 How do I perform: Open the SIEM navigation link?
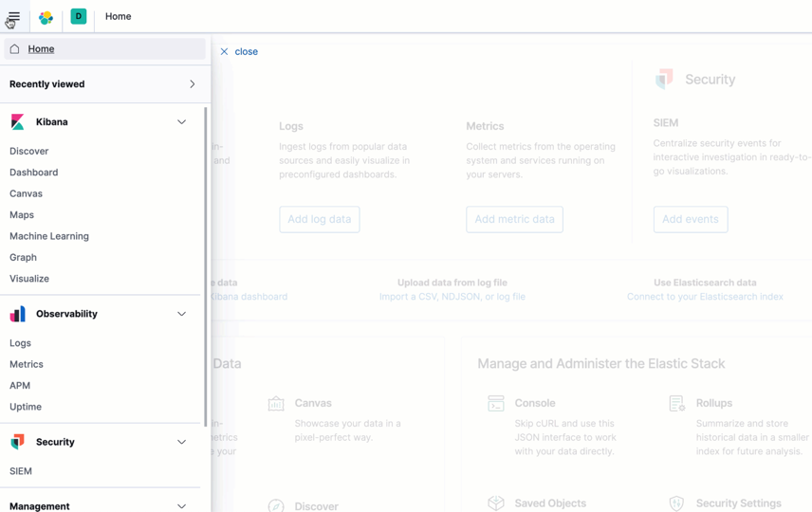(21, 471)
